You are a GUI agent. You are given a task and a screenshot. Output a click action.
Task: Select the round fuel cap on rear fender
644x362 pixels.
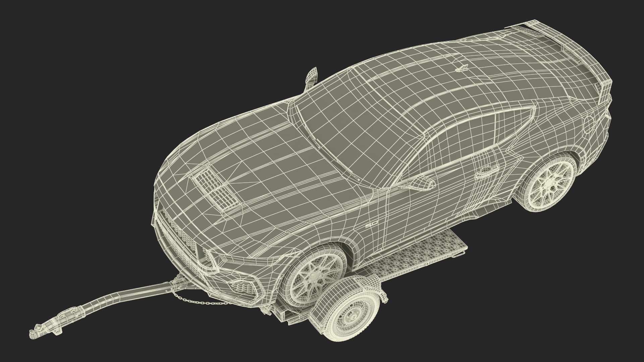[x=589, y=125]
